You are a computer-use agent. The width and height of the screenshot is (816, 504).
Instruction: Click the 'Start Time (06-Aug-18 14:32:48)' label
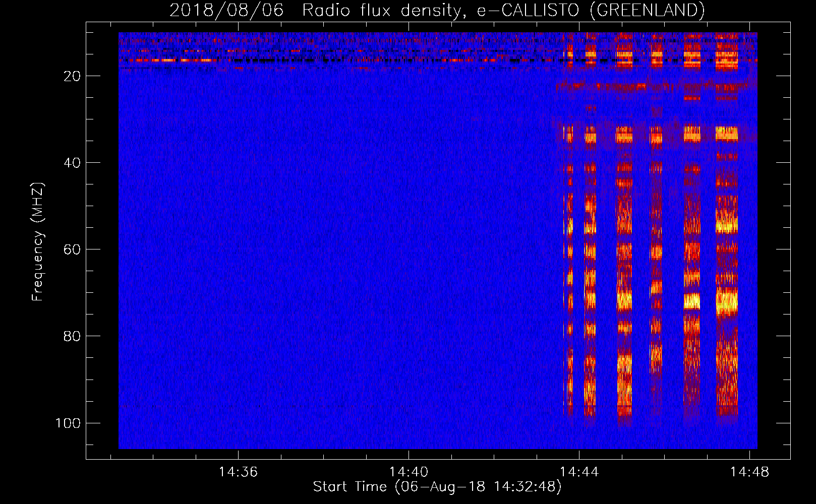437,487
